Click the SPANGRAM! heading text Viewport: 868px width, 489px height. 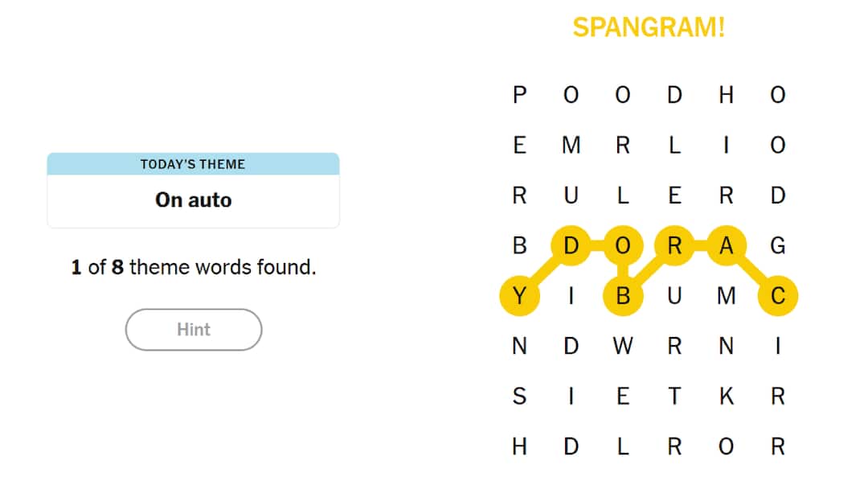click(648, 27)
